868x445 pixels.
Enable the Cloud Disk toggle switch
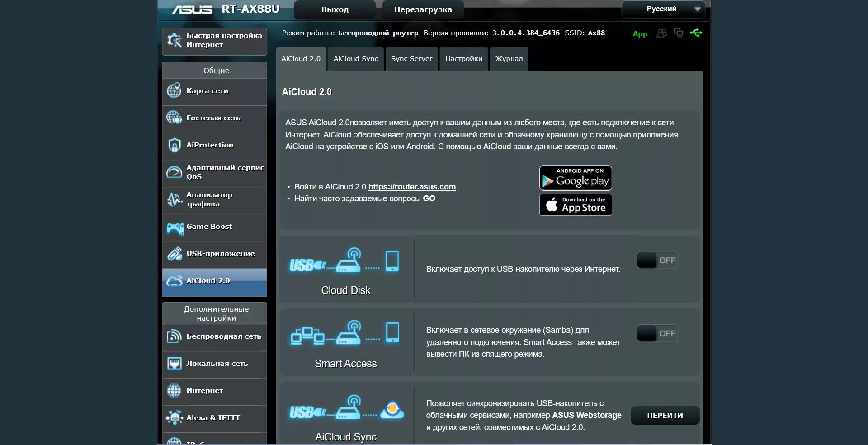point(657,260)
